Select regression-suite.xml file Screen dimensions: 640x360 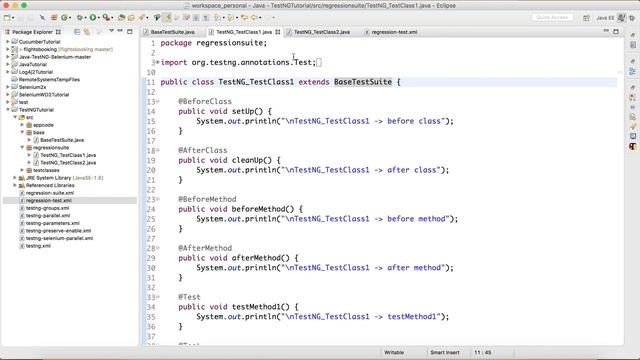coord(50,193)
